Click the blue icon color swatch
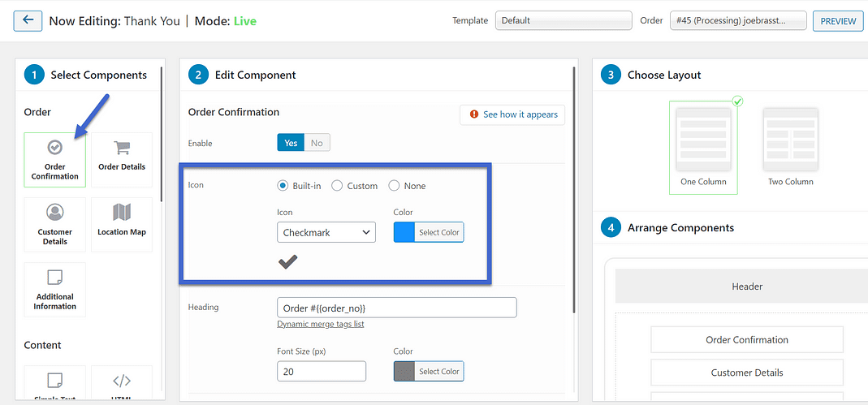This screenshot has width=868, height=405. click(x=404, y=232)
